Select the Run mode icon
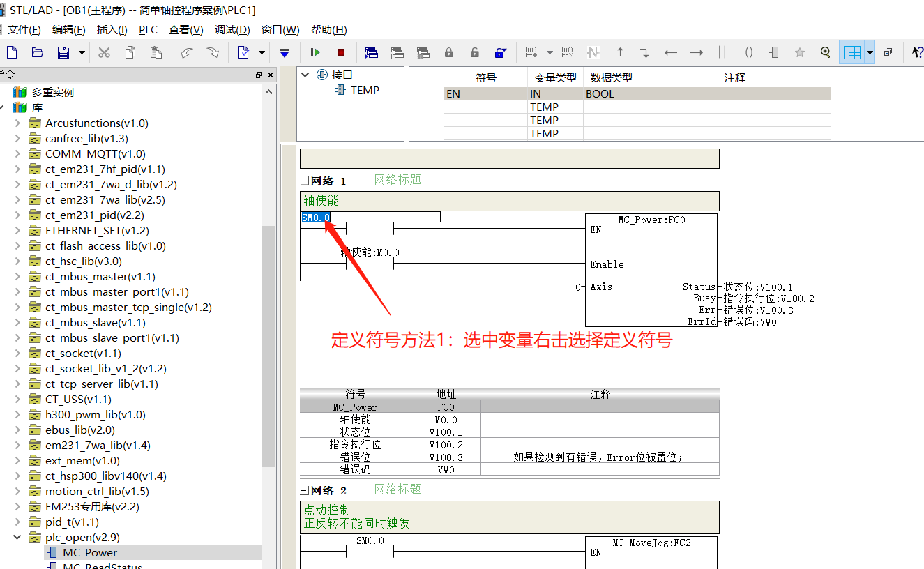The width and height of the screenshot is (924, 569). tap(315, 52)
